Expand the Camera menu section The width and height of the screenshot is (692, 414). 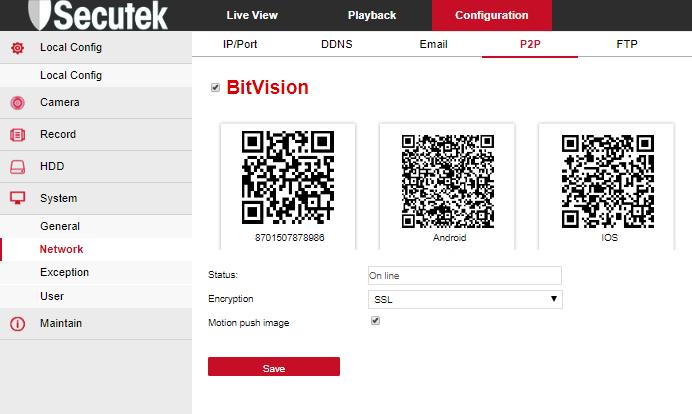tap(96, 103)
